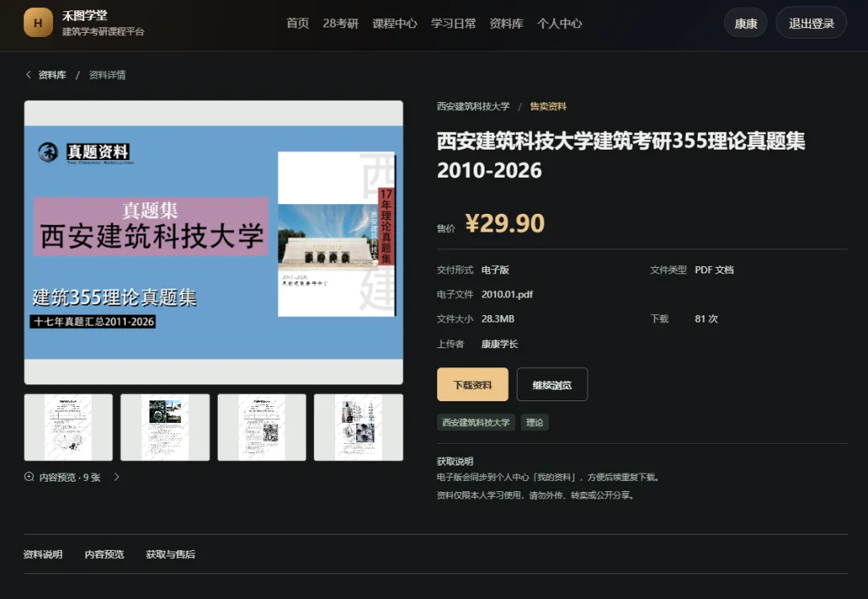The width and height of the screenshot is (868, 599).
Task: Click the magnifier icon next to 内容预览
Action: [30, 477]
